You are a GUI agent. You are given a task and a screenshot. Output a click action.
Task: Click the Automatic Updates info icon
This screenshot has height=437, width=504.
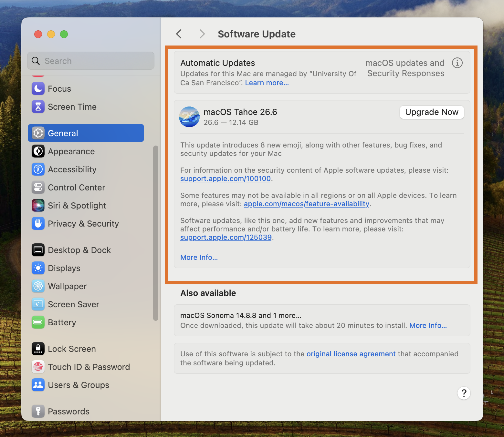(457, 63)
